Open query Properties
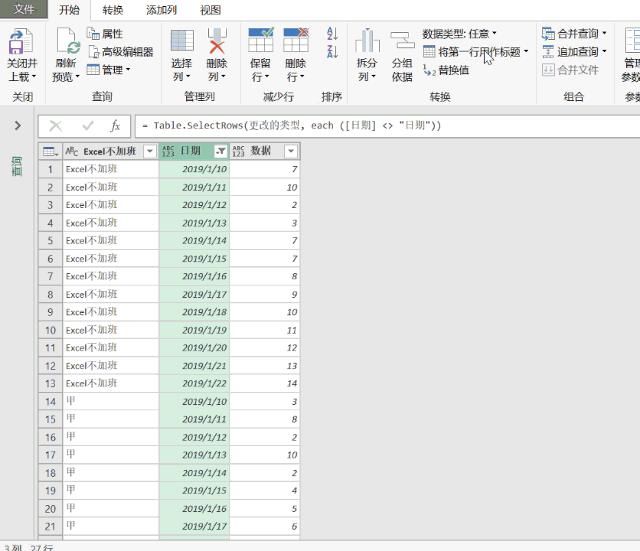The image size is (640, 551). pyautogui.click(x=105, y=33)
